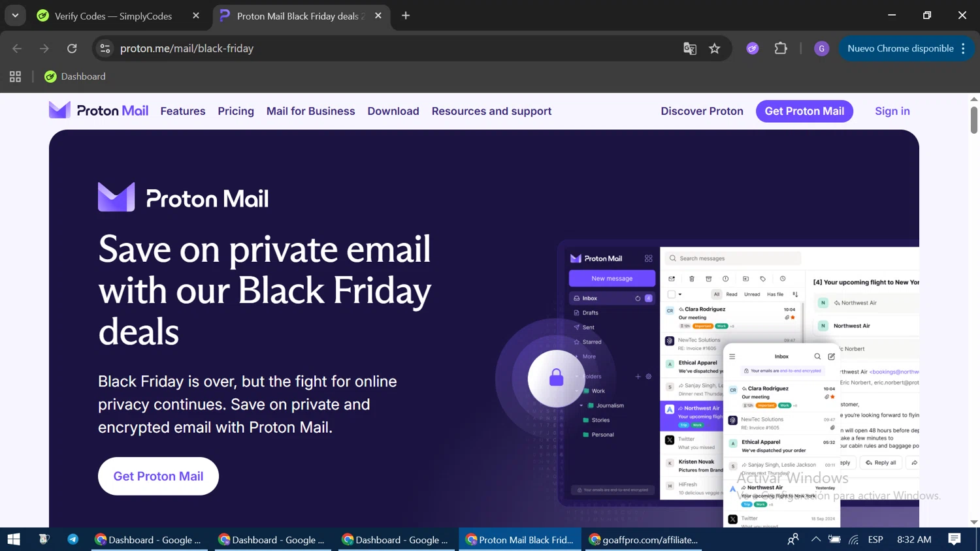Screen dimensions: 980x551
Task: Click the proton.me address bar URL
Action: (x=187, y=48)
